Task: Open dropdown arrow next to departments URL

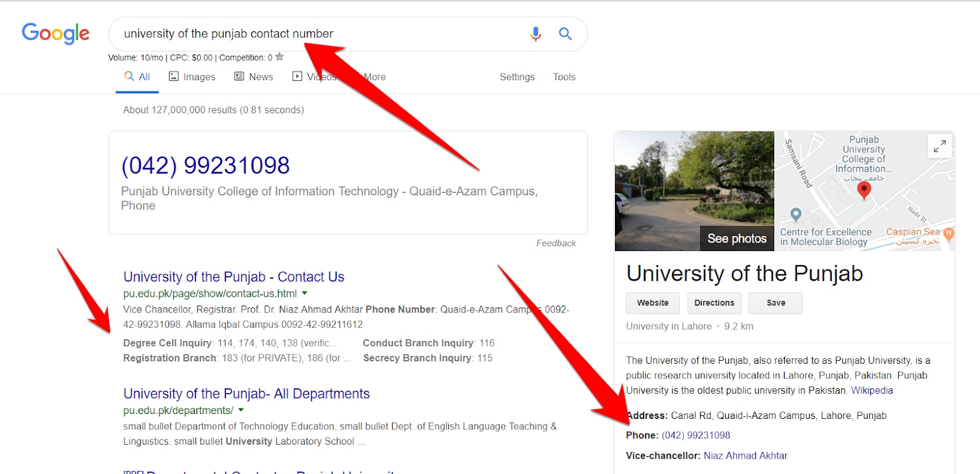Action: click(241, 410)
